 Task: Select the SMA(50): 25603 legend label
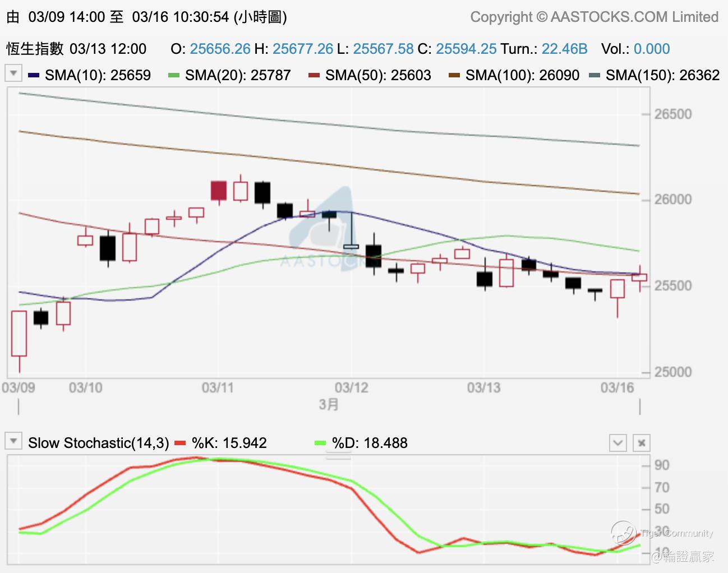pos(378,75)
